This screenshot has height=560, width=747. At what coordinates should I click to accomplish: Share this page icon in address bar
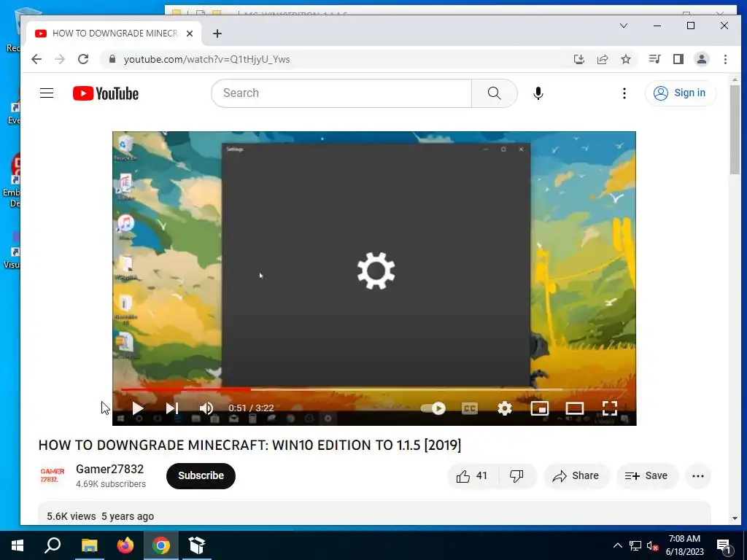[603, 59]
